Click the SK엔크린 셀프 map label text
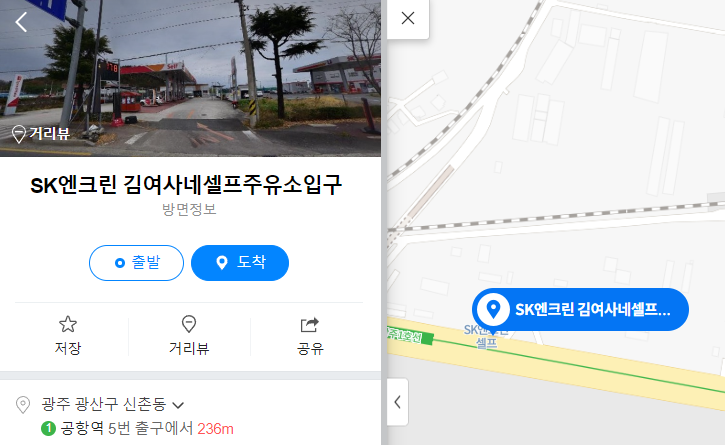725x445 pixels. pos(486,336)
